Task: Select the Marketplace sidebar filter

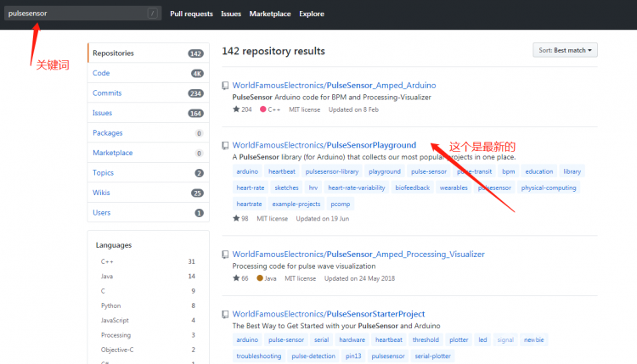Action: [x=149, y=153]
